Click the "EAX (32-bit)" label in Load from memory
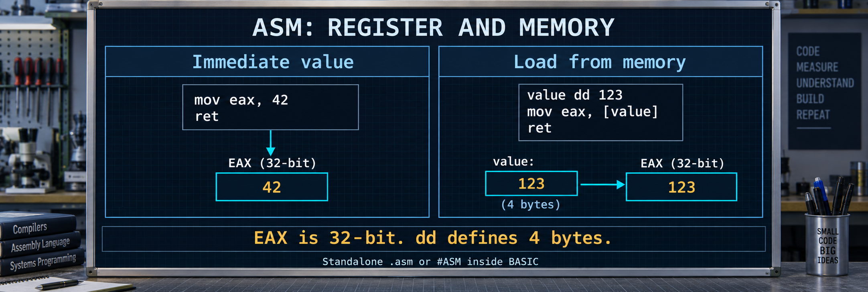Screen dimensions: 868x292 pos(683,163)
